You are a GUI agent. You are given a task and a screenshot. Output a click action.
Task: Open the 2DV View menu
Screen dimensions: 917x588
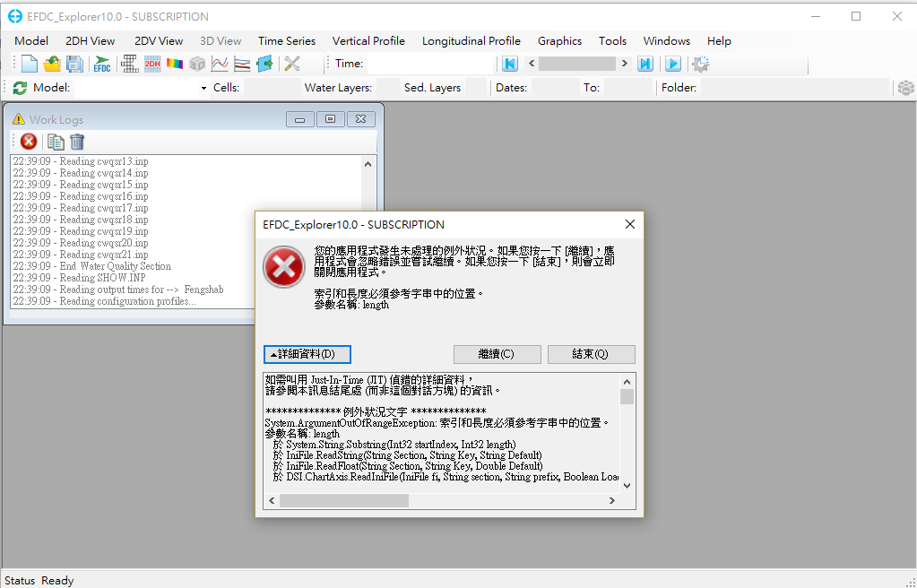click(159, 41)
